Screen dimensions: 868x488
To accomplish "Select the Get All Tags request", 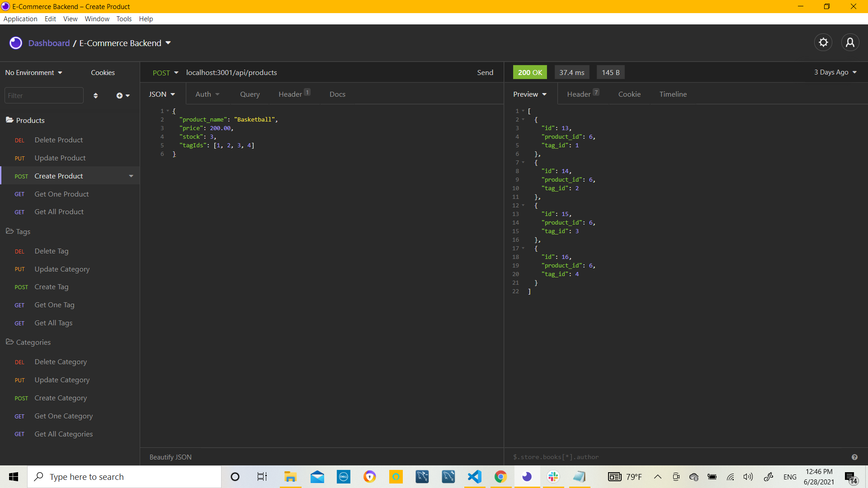I will (53, 323).
